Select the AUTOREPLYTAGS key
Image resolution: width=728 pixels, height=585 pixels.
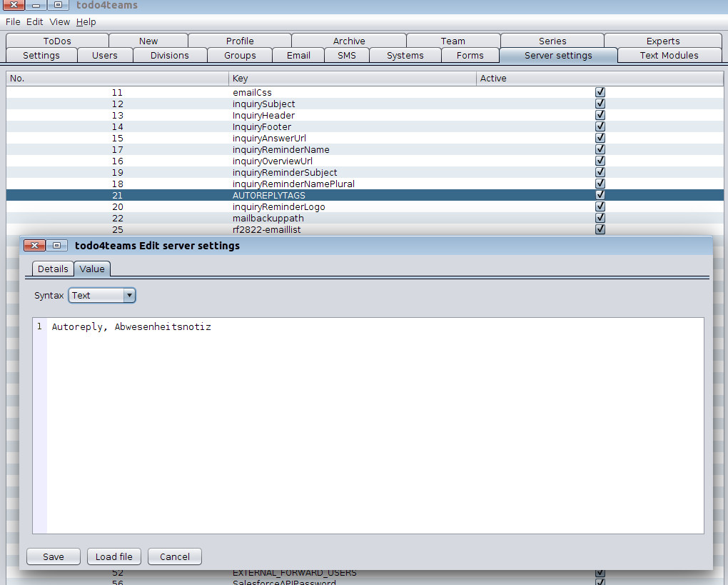tap(269, 195)
